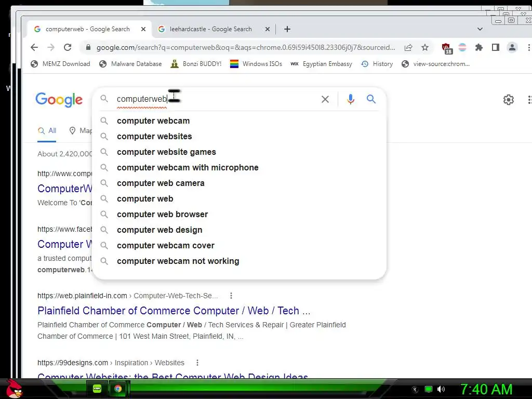The width and height of the screenshot is (532, 399).
Task: Close the computerweb Google Search tab
Action: point(143,29)
